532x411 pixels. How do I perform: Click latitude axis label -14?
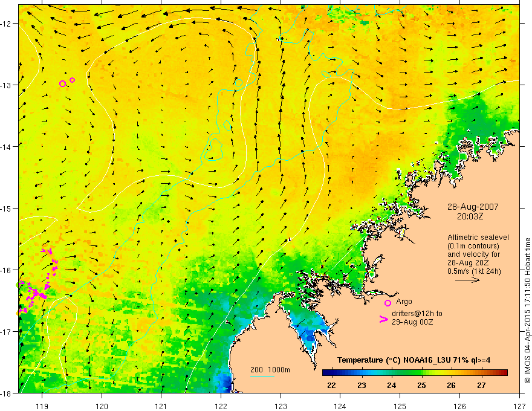coord(7,147)
